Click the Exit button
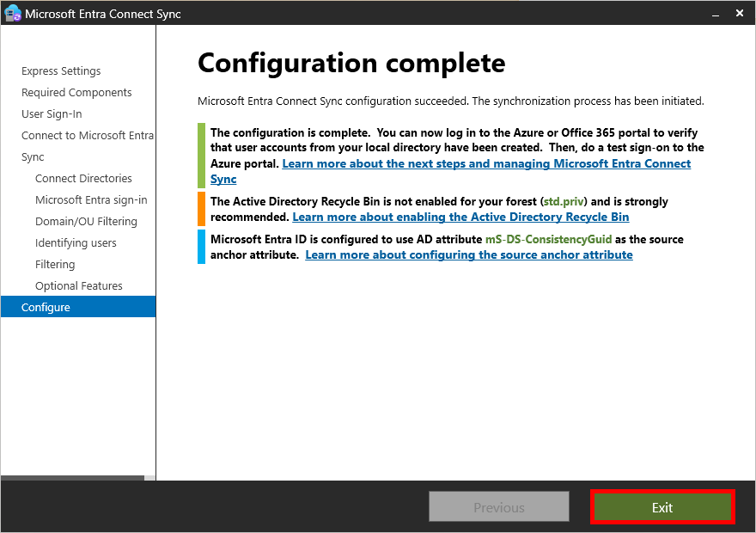 662,506
